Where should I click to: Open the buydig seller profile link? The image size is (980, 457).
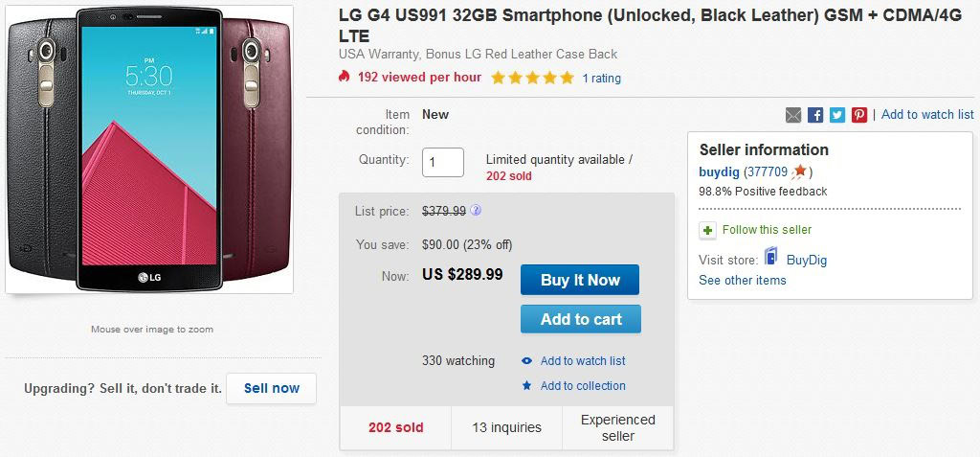coord(719,172)
